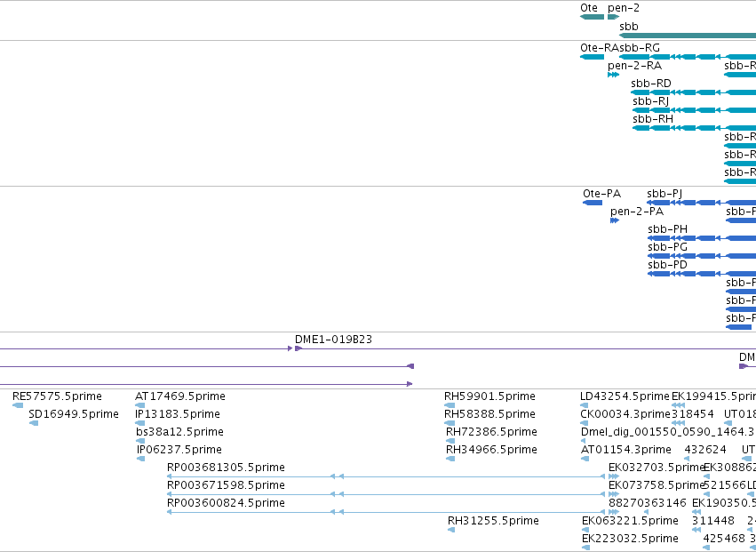Click the SD16949.5prime EST label
The width and height of the screenshot is (756, 552).
click(73, 414)
